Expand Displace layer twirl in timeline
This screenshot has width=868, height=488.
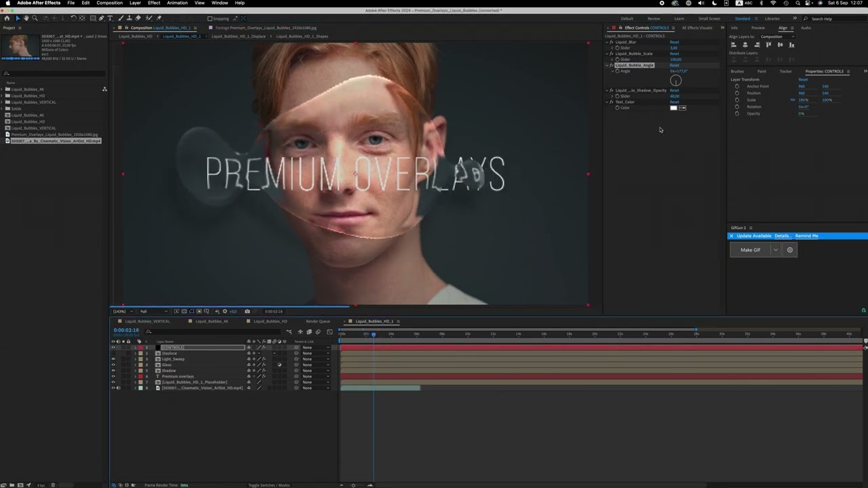135,353
